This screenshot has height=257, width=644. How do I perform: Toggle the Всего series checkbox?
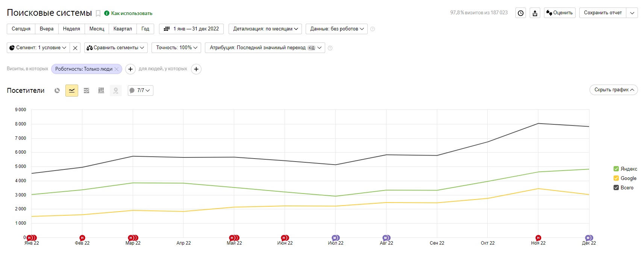point(616,187)
